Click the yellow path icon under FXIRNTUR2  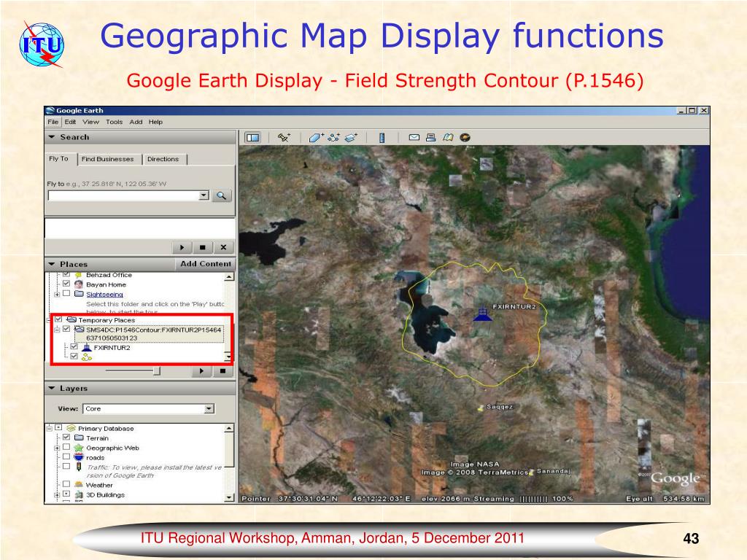pyautogui.click(x=86, y=357)
